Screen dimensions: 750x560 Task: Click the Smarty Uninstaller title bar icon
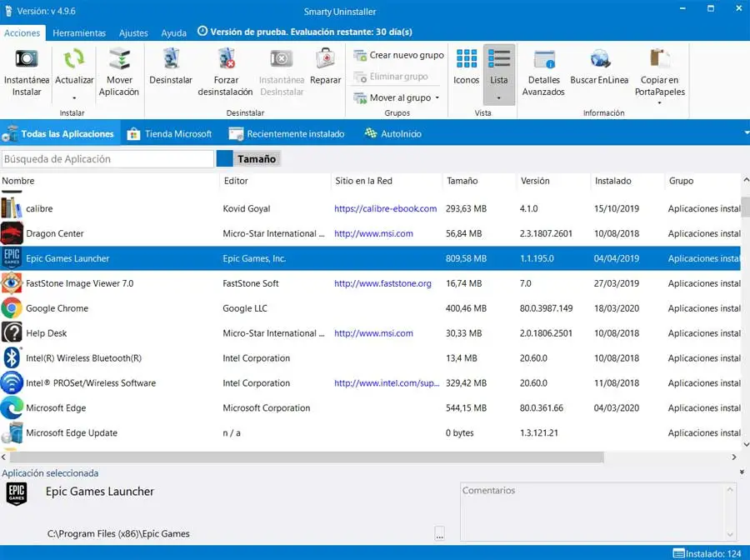[8, 11]
